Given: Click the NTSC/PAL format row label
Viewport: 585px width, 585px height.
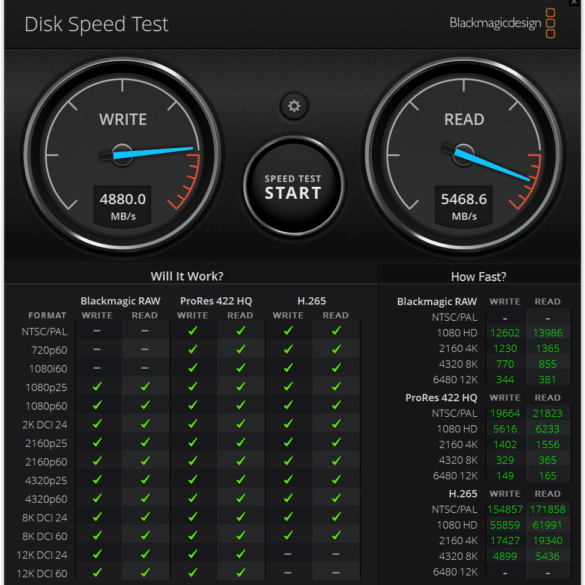Looking at the screenshot, I should (44, 332).
